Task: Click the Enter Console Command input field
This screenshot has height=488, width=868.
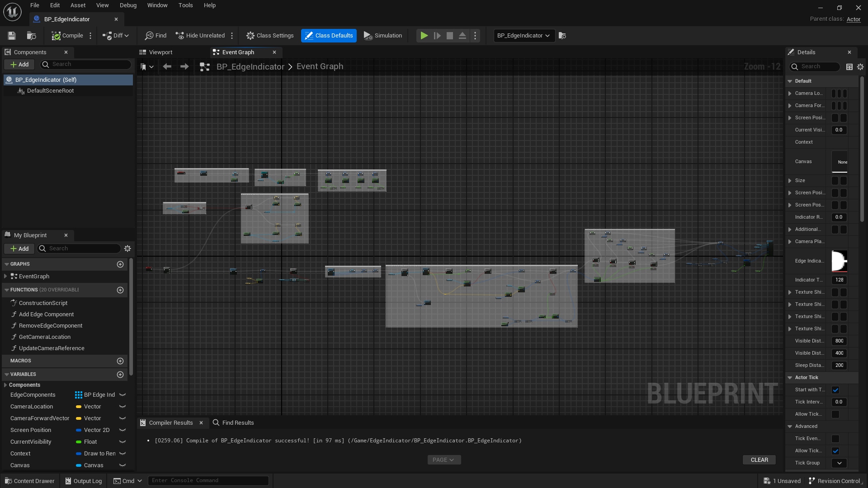Action: pos(208,480)
